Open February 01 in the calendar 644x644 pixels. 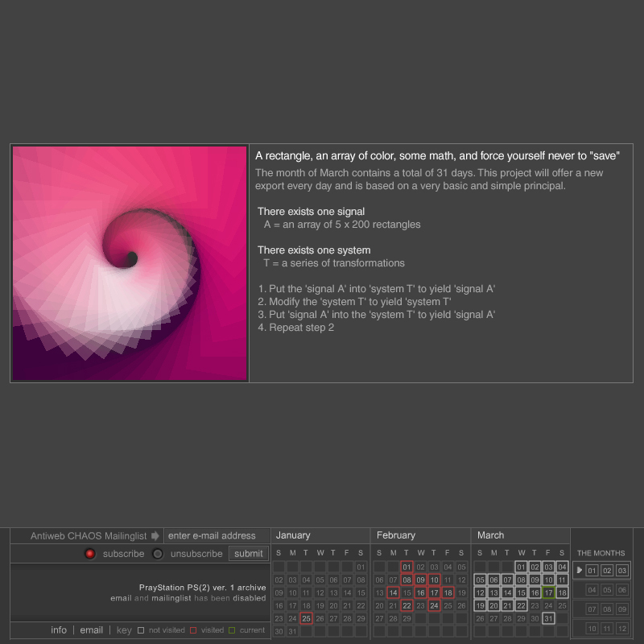[407, 568]
